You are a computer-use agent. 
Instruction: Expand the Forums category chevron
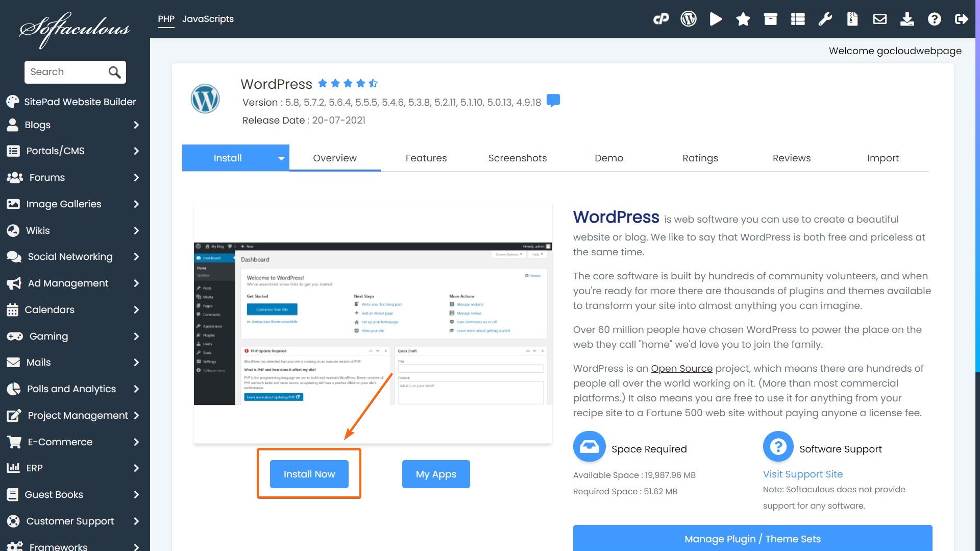(136, 177)
